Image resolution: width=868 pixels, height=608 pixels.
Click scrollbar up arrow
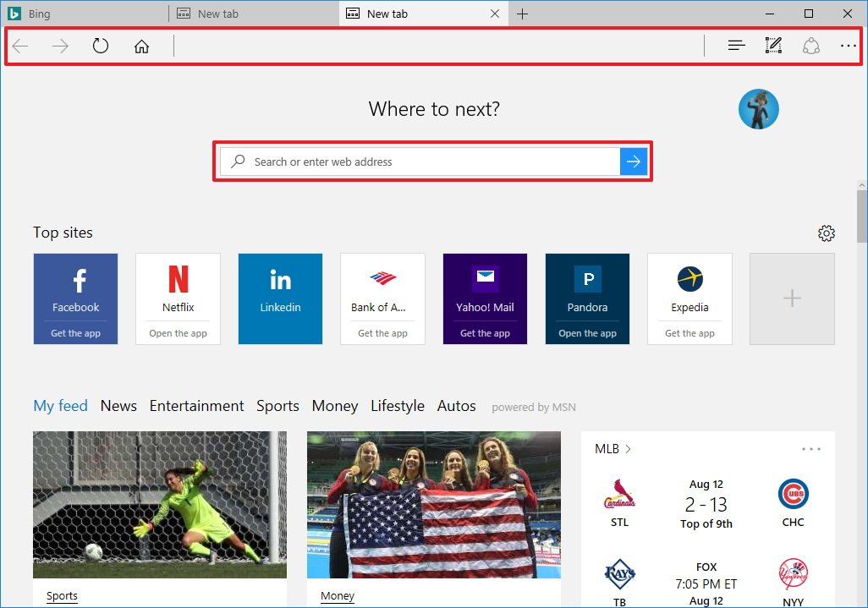click(862, 185)
